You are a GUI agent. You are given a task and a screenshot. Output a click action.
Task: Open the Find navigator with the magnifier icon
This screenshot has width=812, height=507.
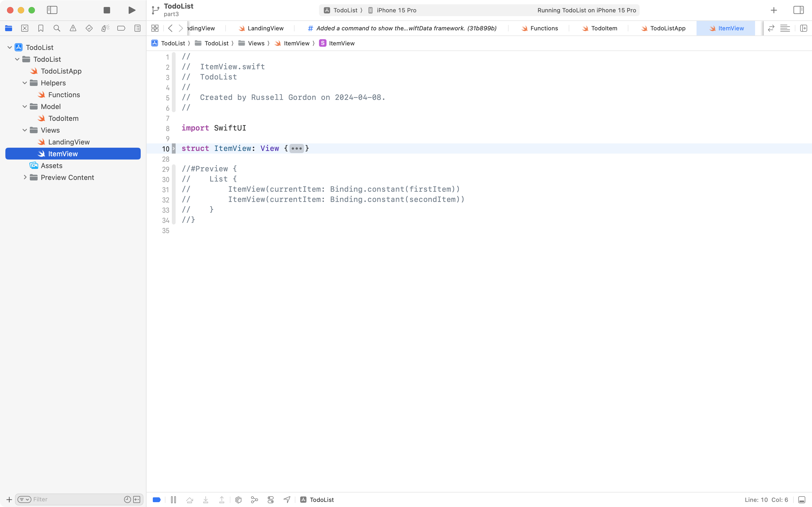click(57, 28)
